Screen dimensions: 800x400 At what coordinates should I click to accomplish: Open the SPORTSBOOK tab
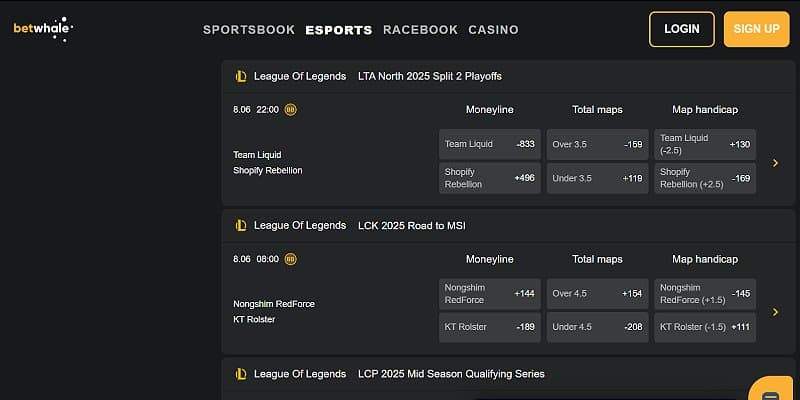(x=249, y=30)
